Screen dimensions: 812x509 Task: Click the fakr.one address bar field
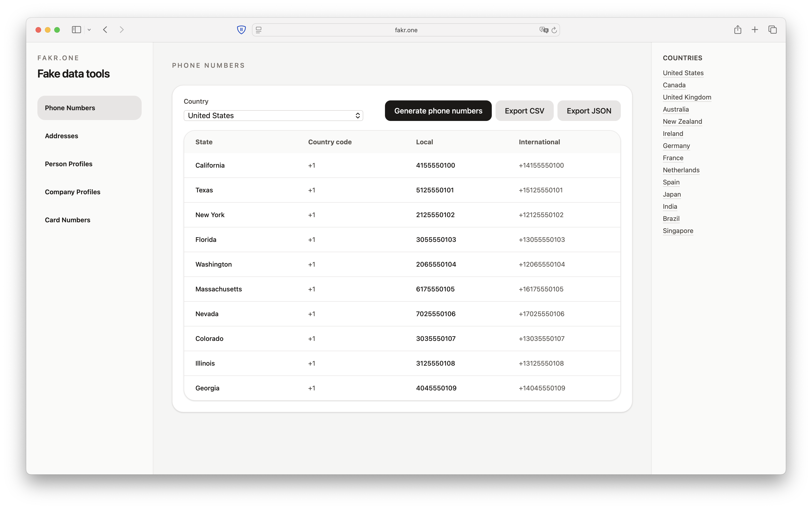pos(406,30)
